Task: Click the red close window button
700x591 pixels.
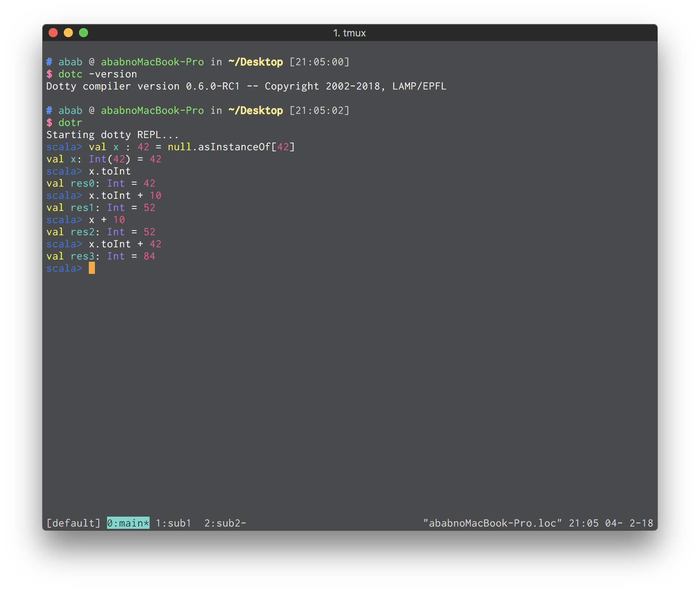Action: (x=53, y=33)
